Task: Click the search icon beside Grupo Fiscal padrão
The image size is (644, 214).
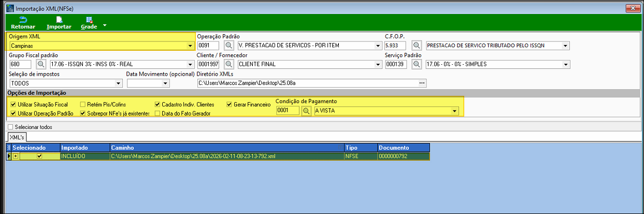Action: click(41, 65)
